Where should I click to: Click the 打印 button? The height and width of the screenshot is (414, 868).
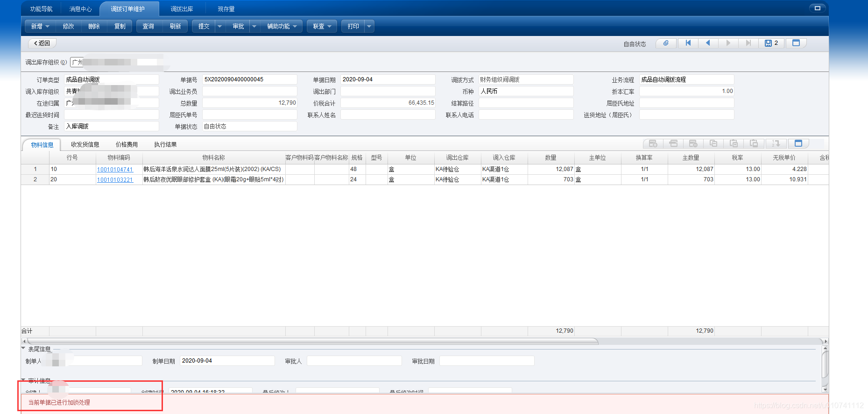click(x=353, y=27)
